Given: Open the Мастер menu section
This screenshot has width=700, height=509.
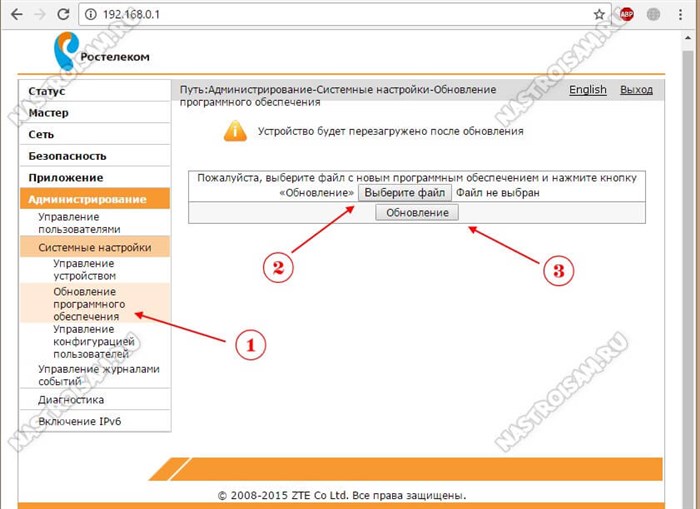Looking at the screenshot, I should (95, 113).
